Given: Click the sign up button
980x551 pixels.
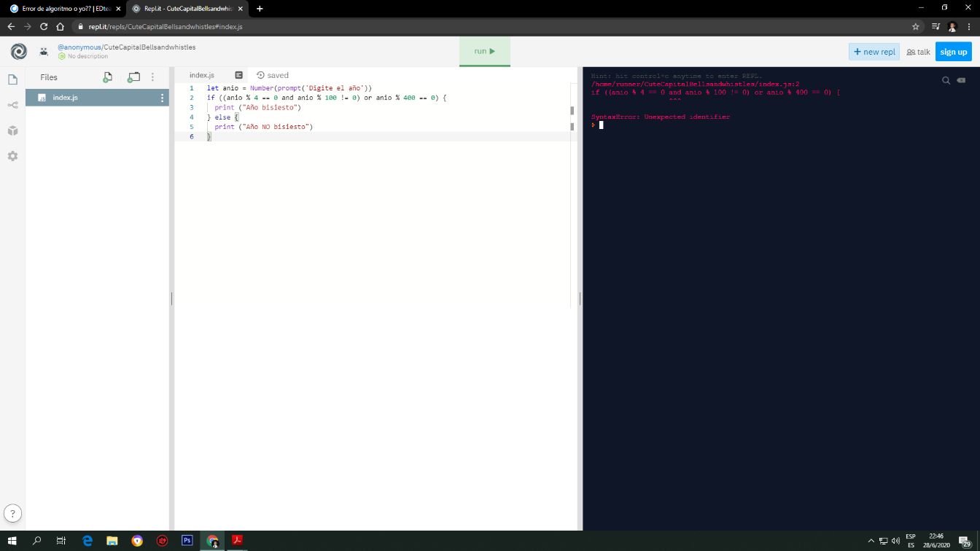Looking at the screenshot, I should (953, 52).
